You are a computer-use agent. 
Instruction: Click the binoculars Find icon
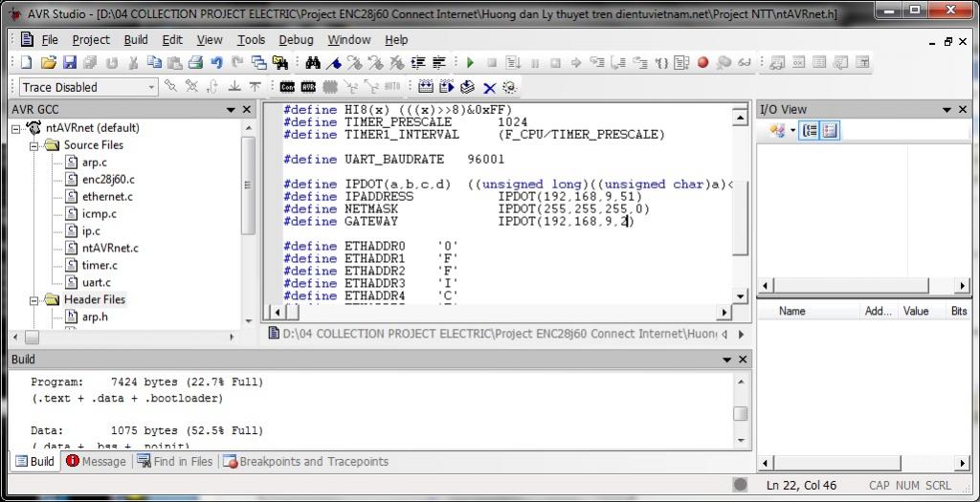[312, 63]
